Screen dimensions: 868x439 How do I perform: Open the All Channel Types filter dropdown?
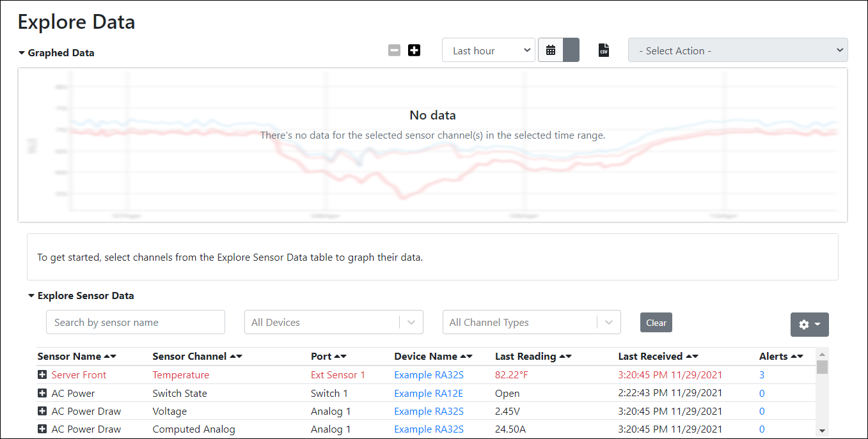531,323
